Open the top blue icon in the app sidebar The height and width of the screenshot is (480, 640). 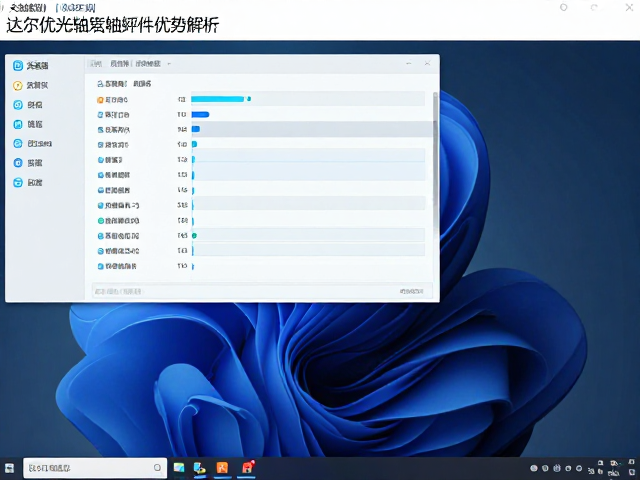18,65
